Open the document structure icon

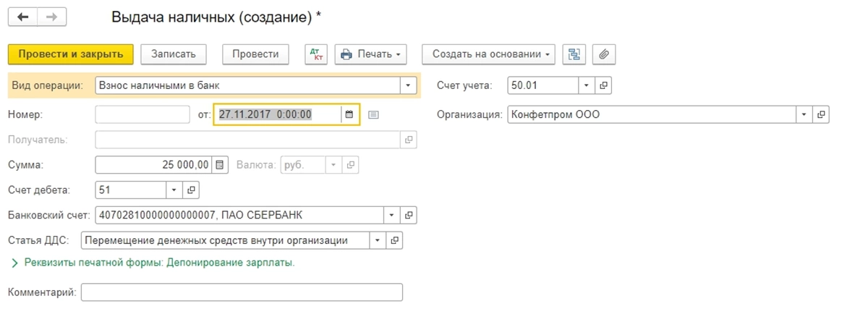[575, 54]
